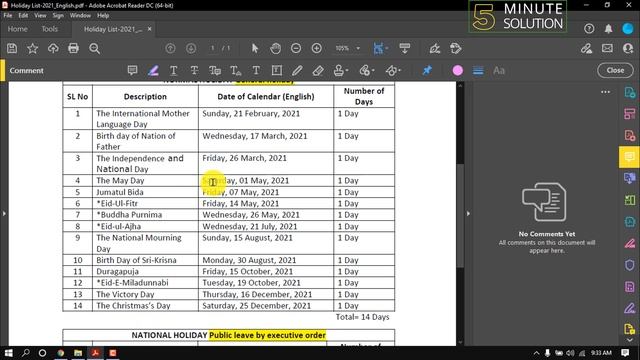
Task: Activate the hand pan tool
Action: coord(276,48)
